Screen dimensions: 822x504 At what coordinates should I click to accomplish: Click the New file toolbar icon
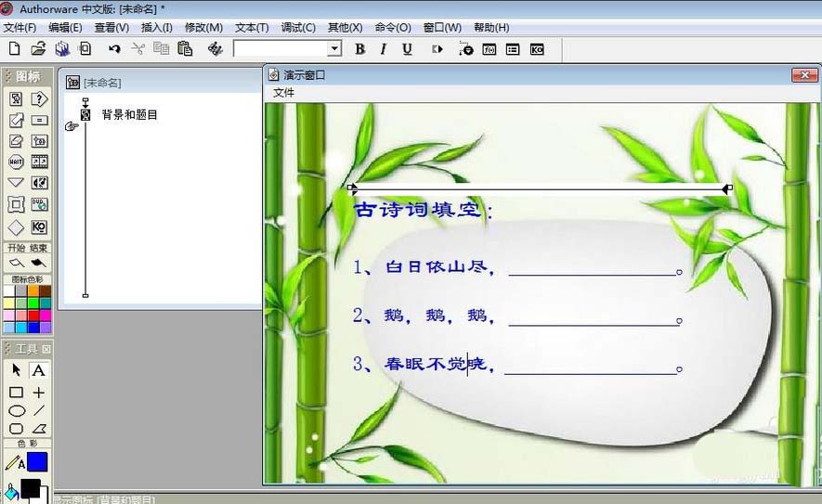pos(15,48)
